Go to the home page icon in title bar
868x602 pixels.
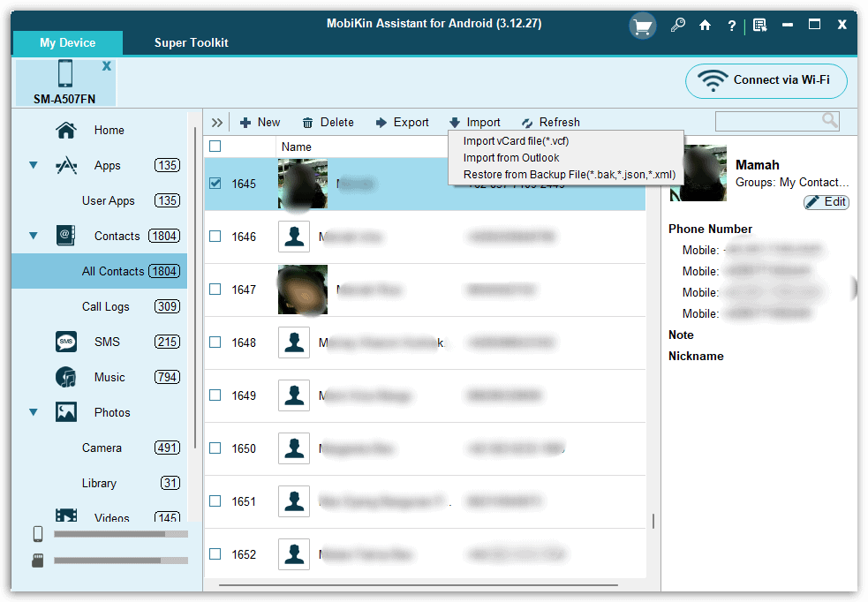705,25
